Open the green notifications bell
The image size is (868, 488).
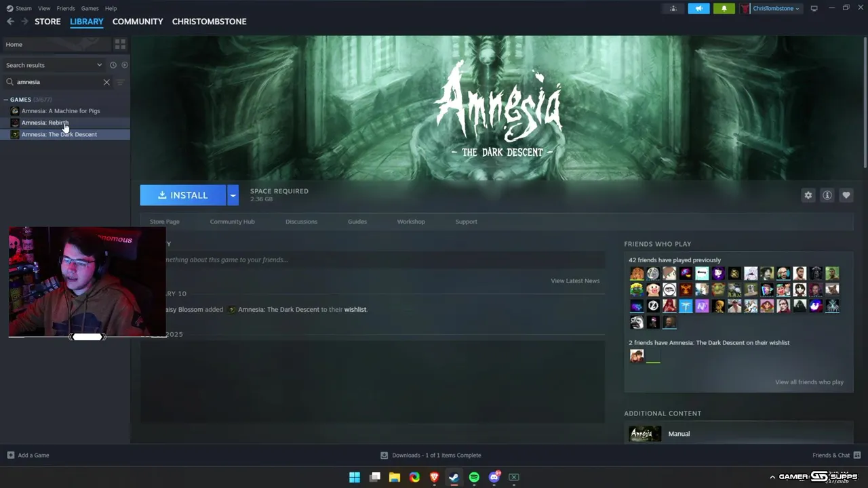[724, 8]
